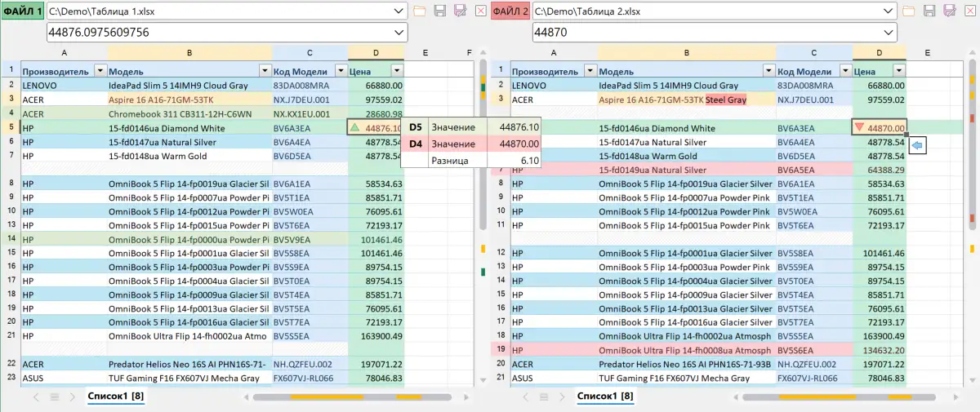
Task: Select row 19 header in File 2
Action: tap(500, 349)
